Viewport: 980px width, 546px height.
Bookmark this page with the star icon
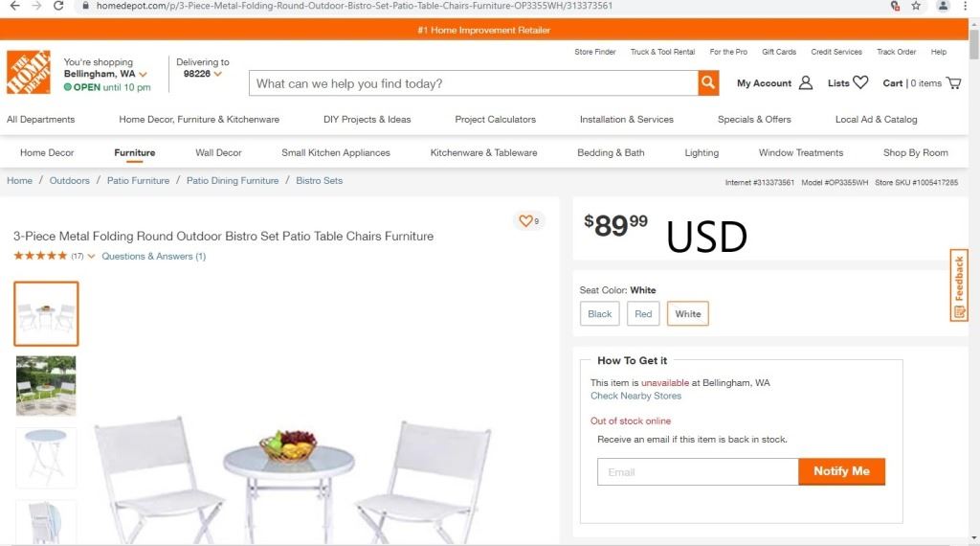point(916,6)
